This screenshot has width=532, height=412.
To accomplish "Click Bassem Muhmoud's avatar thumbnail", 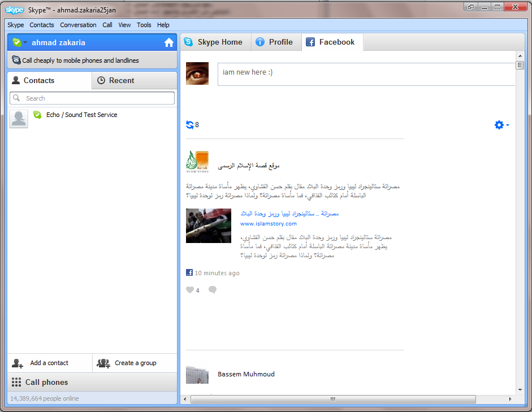I will tap(197, 375).
